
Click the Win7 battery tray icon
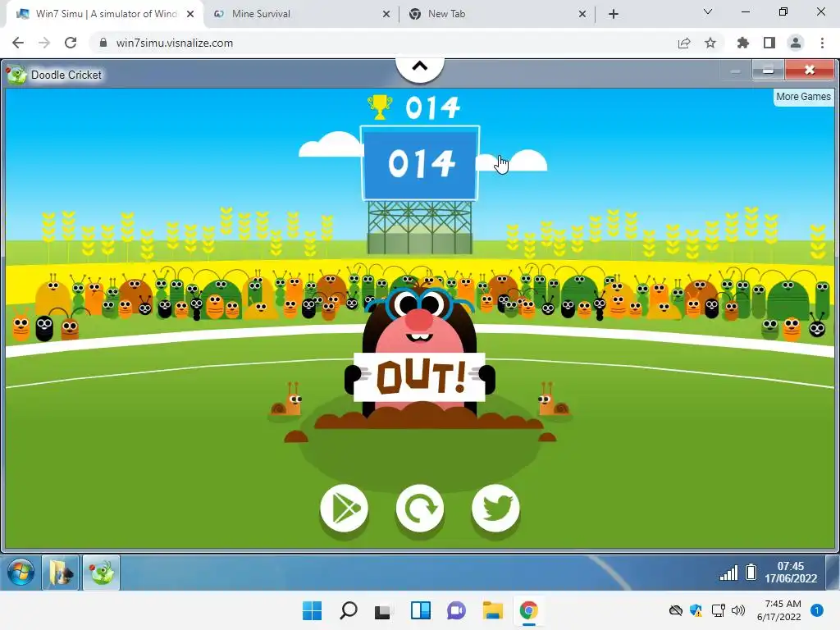pos(751,572)
